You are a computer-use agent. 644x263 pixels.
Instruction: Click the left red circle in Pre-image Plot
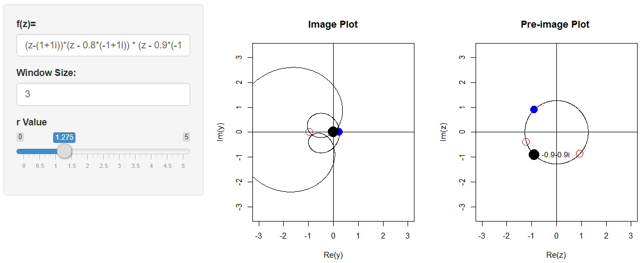coord(526,142)
